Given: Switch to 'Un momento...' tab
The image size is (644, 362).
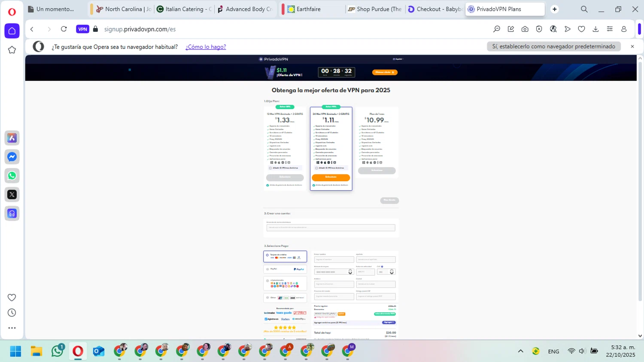Looking at the screenshot, I should point(56,9).
